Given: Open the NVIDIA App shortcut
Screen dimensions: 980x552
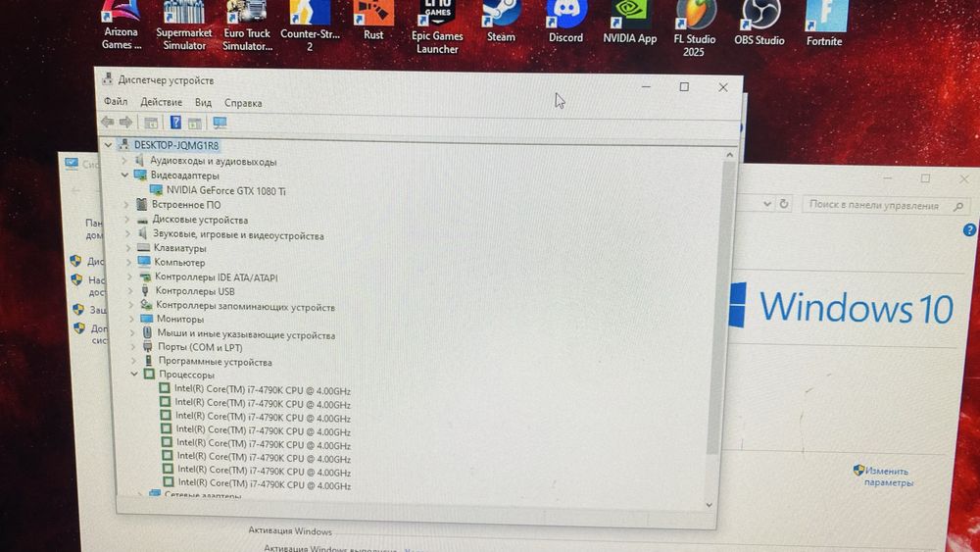Looking at the screenshot, I should [x=629, y=24].
